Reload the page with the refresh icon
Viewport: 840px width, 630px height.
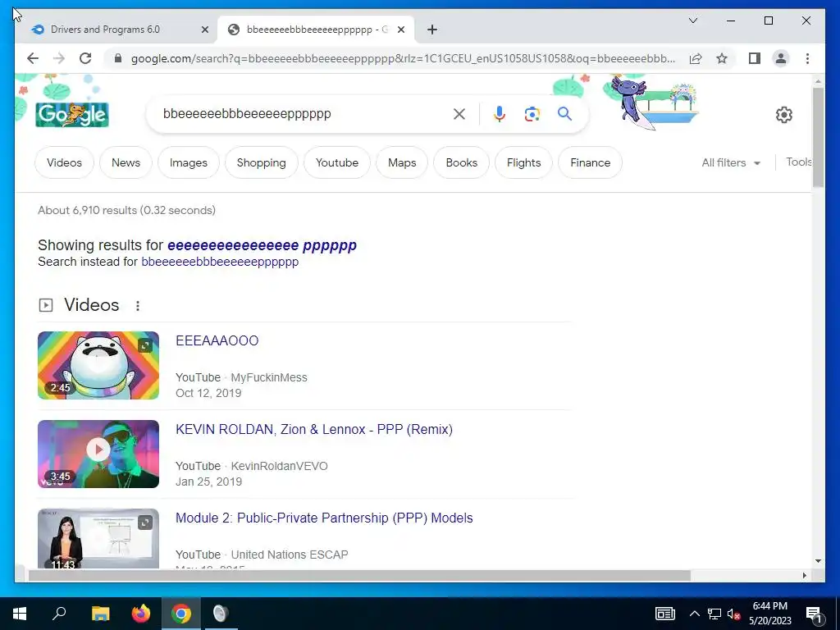pyautogui.click(x=85, y=58)
